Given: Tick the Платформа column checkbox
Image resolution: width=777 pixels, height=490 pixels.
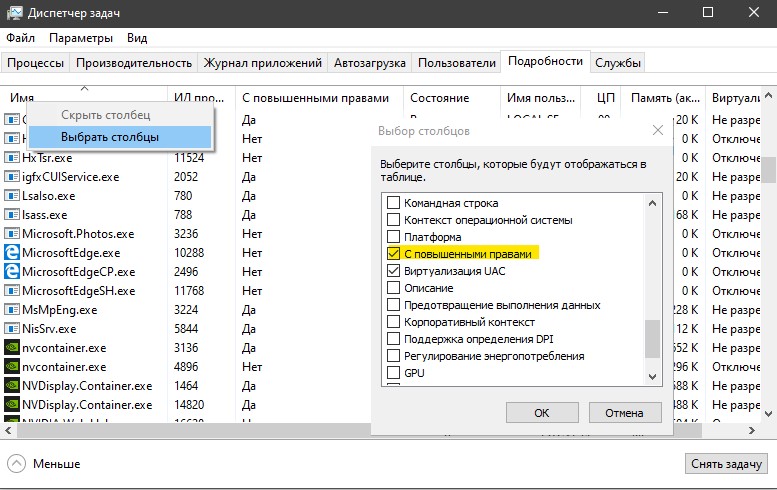Looking at the screenshot, I should (x=393, y=236).
